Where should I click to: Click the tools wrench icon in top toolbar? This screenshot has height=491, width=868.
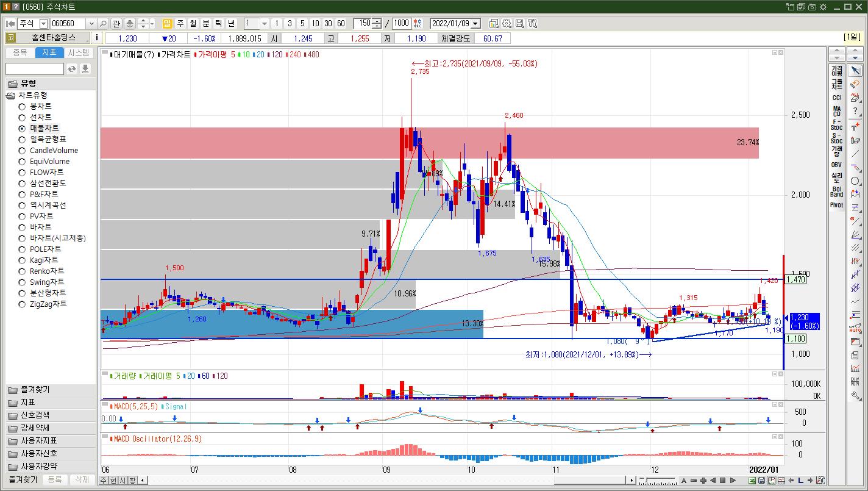(533, 23)
